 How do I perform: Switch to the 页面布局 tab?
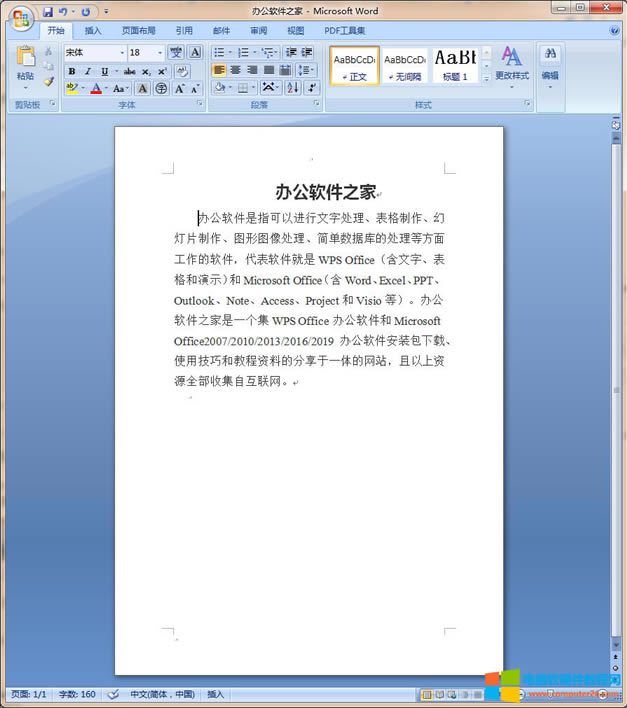(139, 31)
